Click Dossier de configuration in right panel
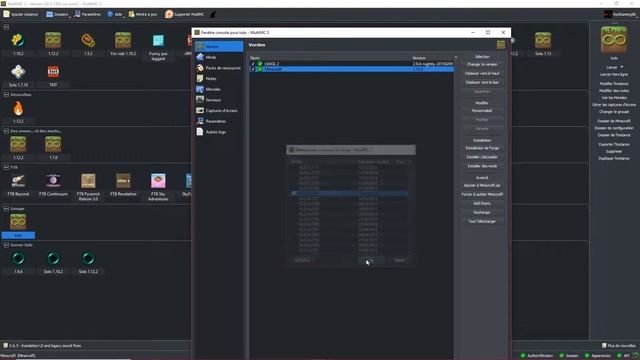 coord(613,128)
